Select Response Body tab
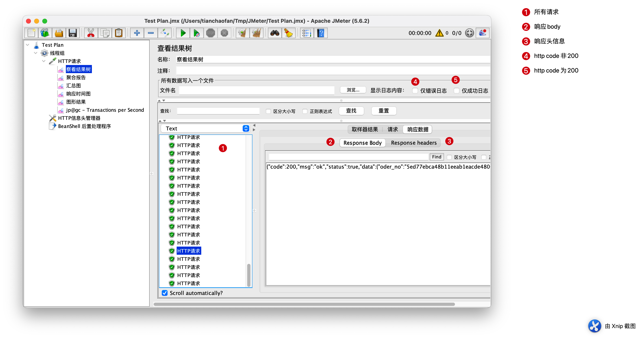Image resolution: width=644 pixels, height=338 pixels. (362, 143)
